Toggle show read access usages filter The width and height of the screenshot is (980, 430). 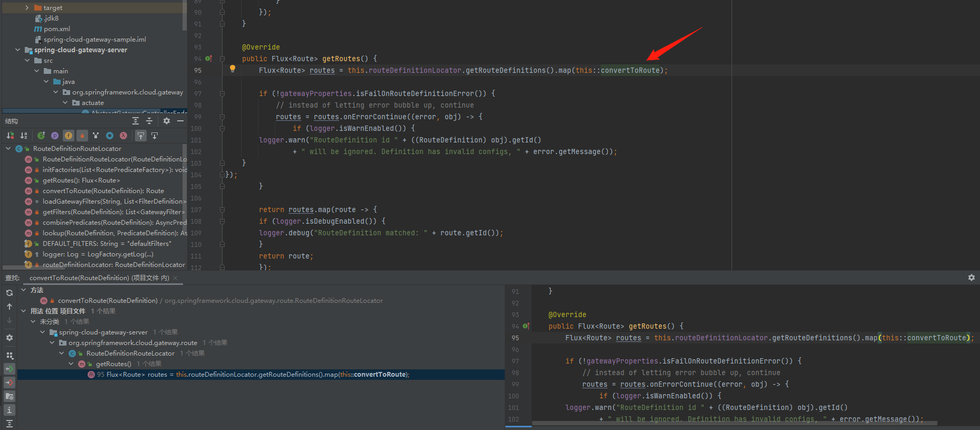[9, 369]
